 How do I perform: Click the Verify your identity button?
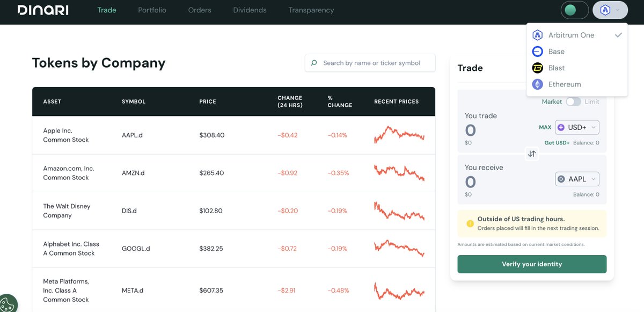click(532, 264)
